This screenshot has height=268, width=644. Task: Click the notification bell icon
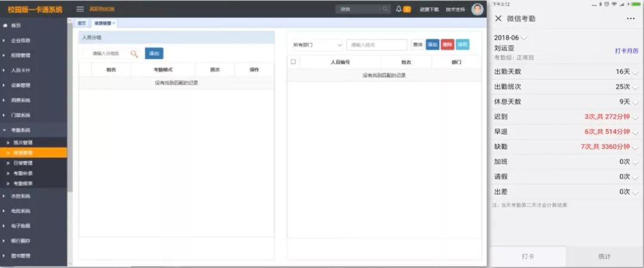pyautogui.click(x=399, y=9)
